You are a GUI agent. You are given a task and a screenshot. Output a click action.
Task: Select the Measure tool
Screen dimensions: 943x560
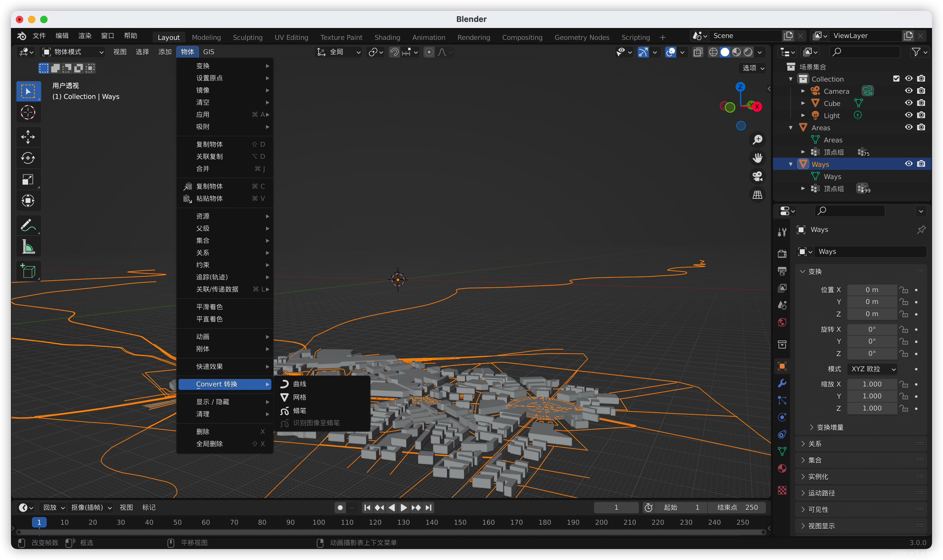click(x=28, y=247)
